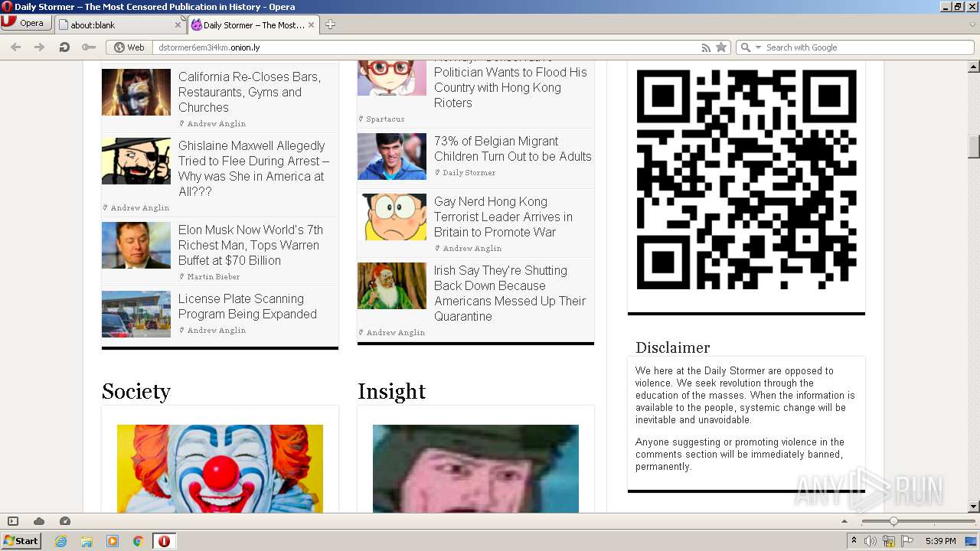
Task: Open Windows Explorer folder icon
Action: pyautogui.click(x=87, y=541)
